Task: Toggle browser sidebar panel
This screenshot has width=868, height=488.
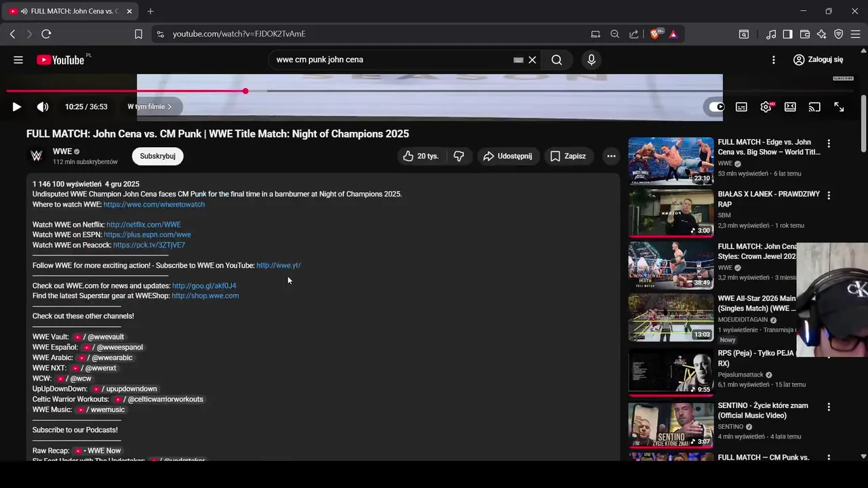Action: (x=787, y=34)
